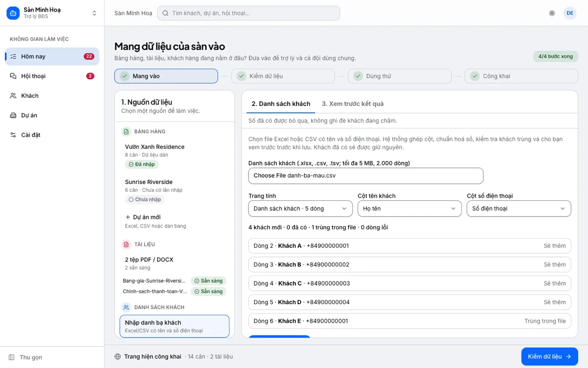The height and width of the screenshot is (368, 588).
Task: Go to the Dùng thử step
Action: pos(399,76)
